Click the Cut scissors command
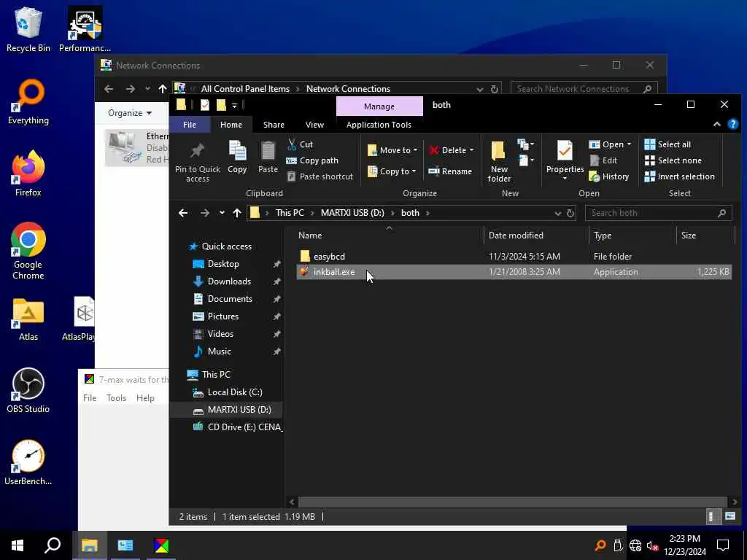Screen dimensions: 747x560 (300, 144)
